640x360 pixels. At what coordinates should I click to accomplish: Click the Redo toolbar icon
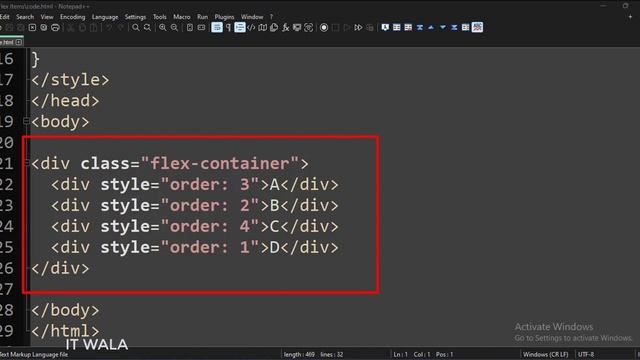click(120, 27)
